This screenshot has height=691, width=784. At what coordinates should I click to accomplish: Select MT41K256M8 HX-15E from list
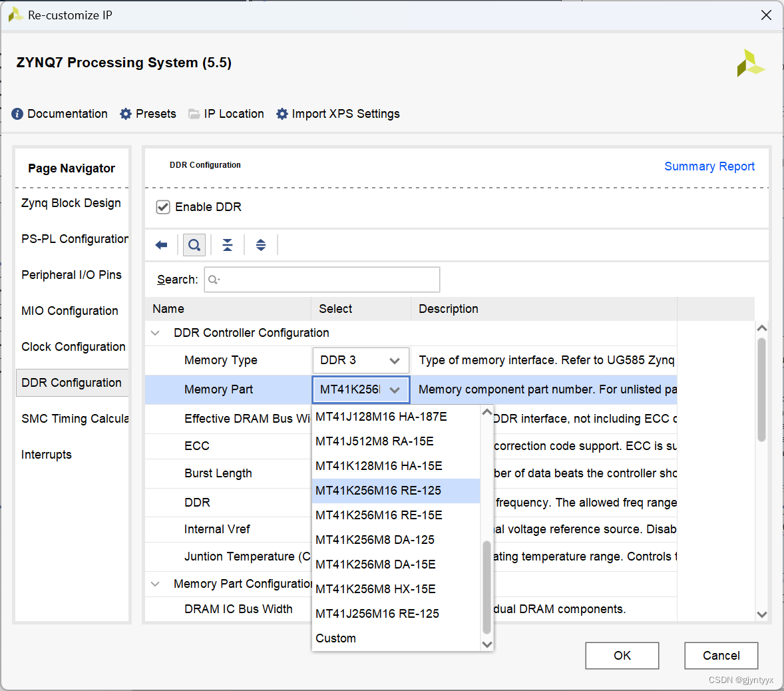point(395,589)
